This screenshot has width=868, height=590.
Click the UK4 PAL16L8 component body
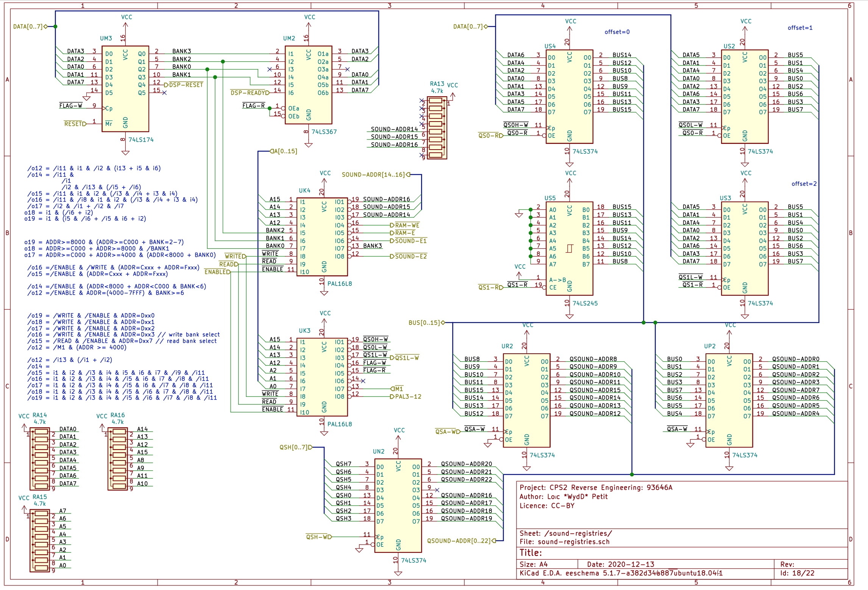322,237
